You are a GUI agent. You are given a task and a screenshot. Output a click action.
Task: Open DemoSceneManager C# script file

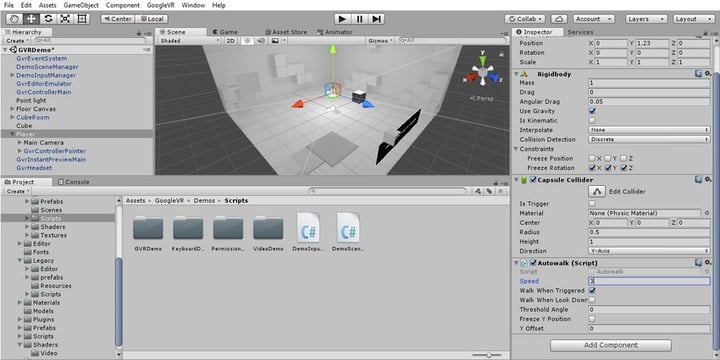click(x=348, y=232)
